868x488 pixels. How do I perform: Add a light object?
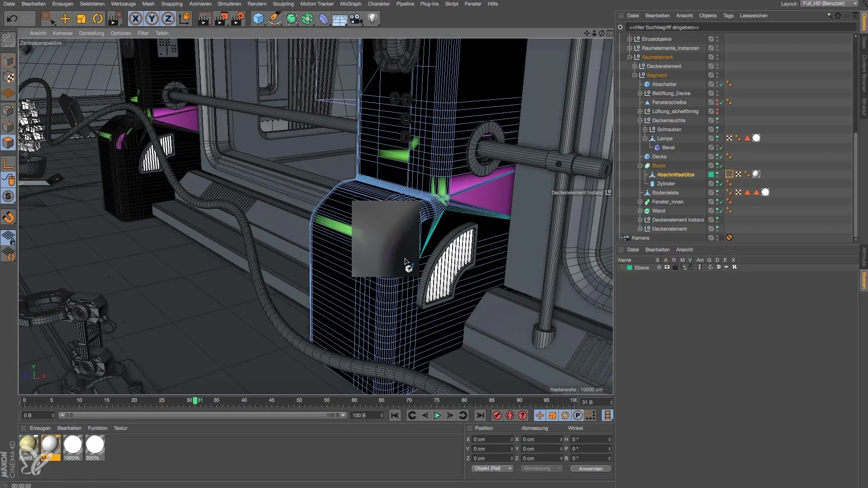click(x=373, y=19)
